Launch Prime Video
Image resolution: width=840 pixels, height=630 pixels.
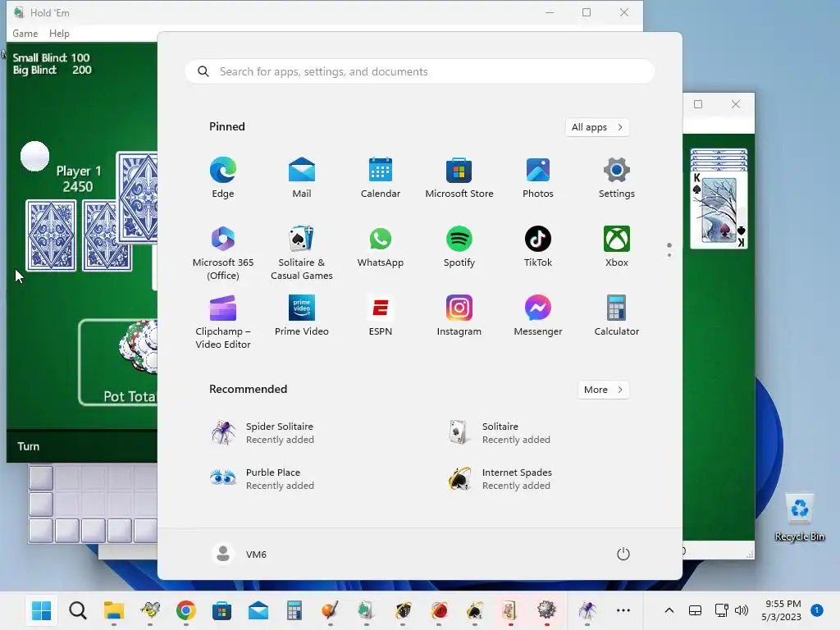click(302, 316)
